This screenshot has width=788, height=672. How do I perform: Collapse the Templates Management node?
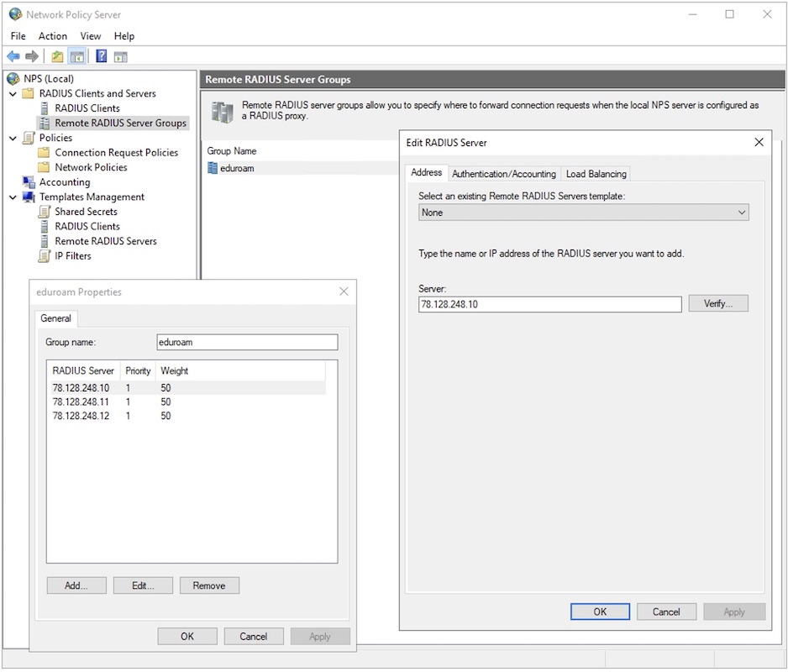(13, 197)
